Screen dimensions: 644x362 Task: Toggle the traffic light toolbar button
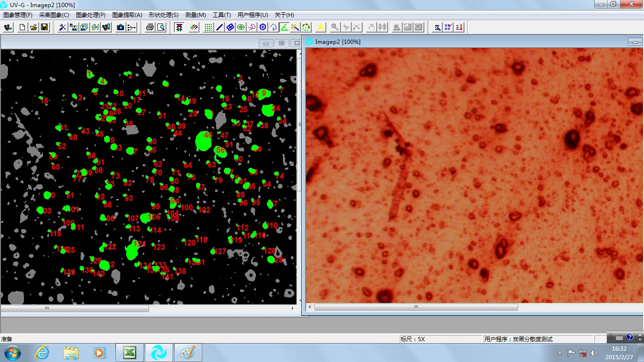[x=179, y=27]
